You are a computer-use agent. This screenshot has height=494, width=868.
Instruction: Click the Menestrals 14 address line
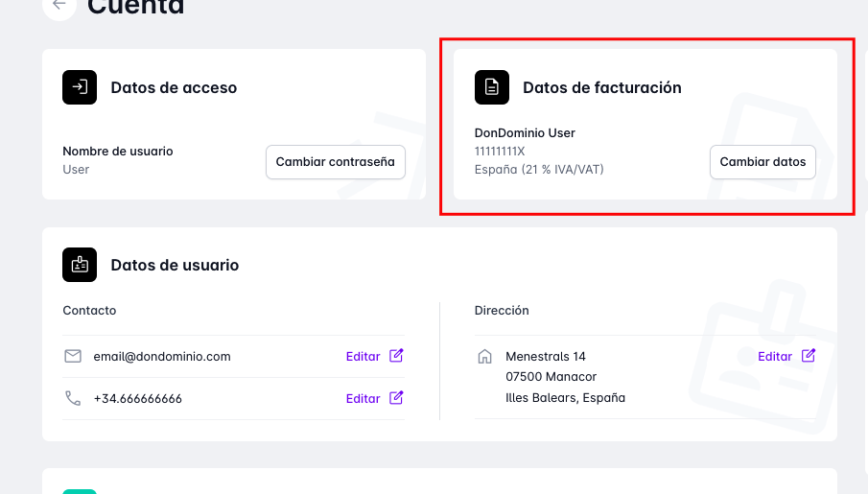546,357
